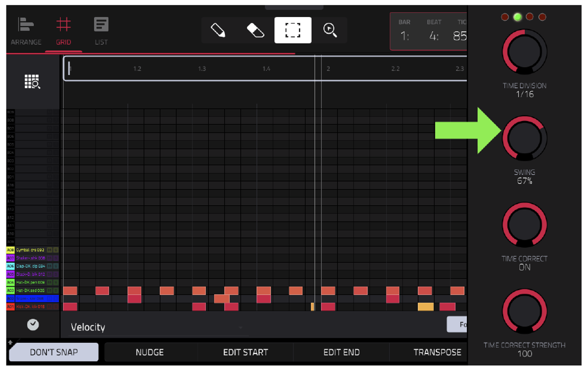Solo the A04 Hat track
Screen dimensions: 588x373
pyautogui.click(x=56, y=282)
